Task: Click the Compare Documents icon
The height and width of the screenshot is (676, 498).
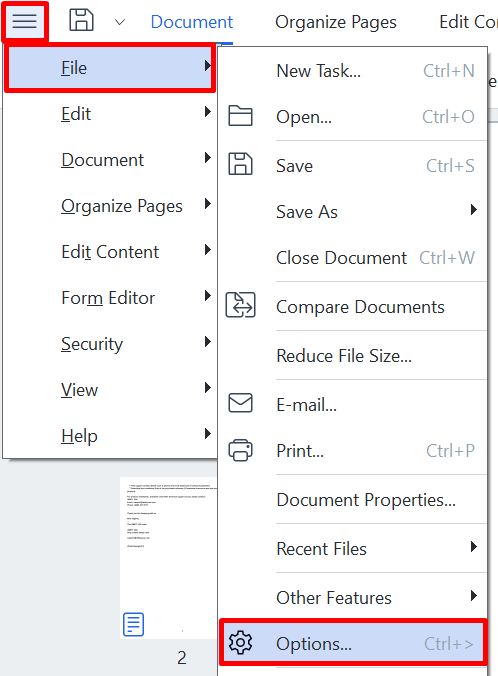Action: (240, 305)
